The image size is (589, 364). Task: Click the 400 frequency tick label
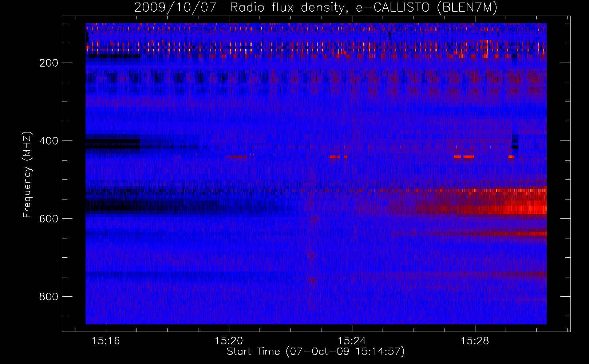(49, 141)
